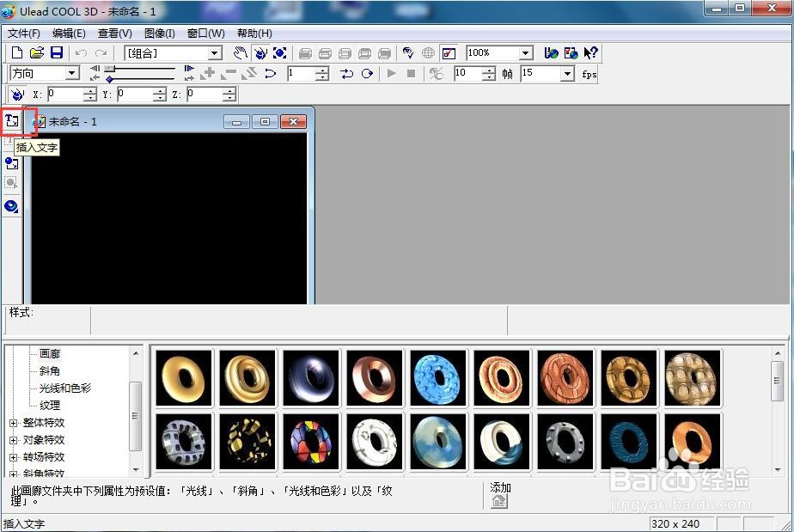This screenshot has width=794, height=532.
Task: Select the Resize object tool
Action: coord(279,52)
